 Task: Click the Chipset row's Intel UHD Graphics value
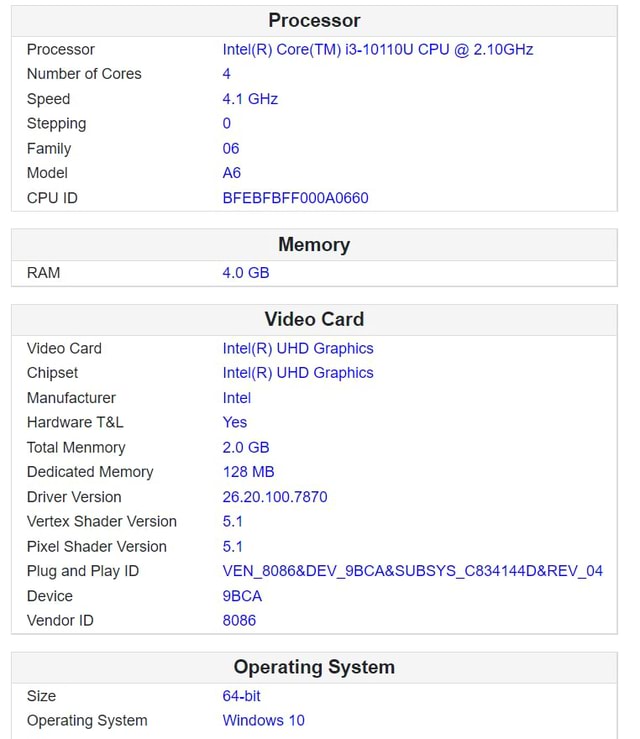click(298, 373)
